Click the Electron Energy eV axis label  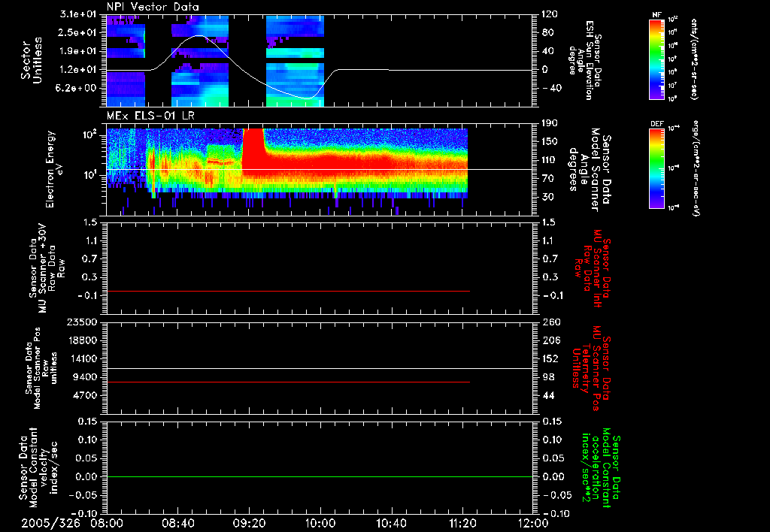[54, 169]
